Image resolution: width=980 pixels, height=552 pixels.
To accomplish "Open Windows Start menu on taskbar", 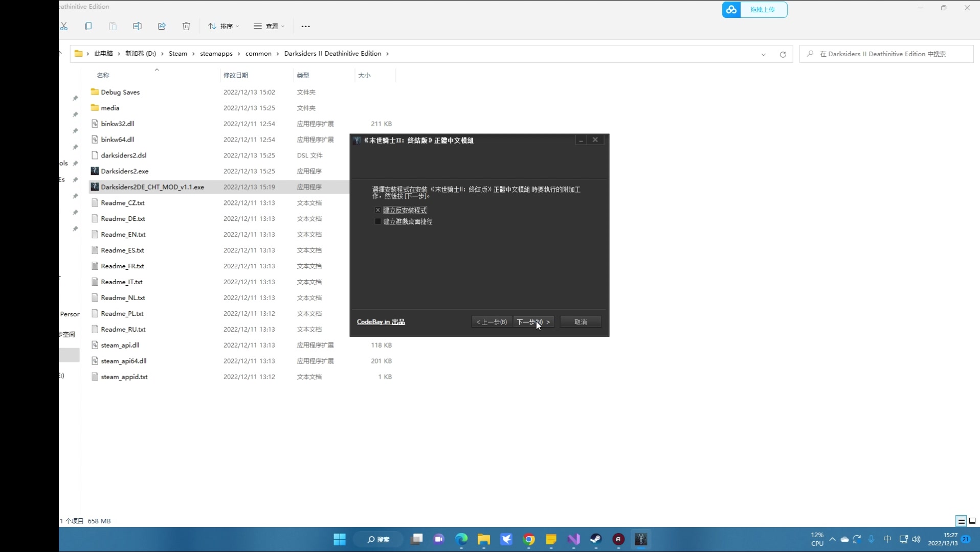I will click(340, 539).
